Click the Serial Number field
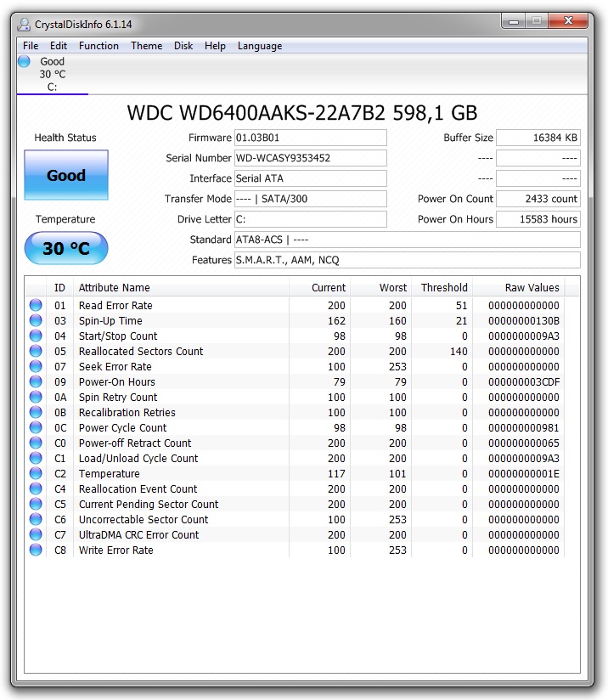 coord(311,158)
